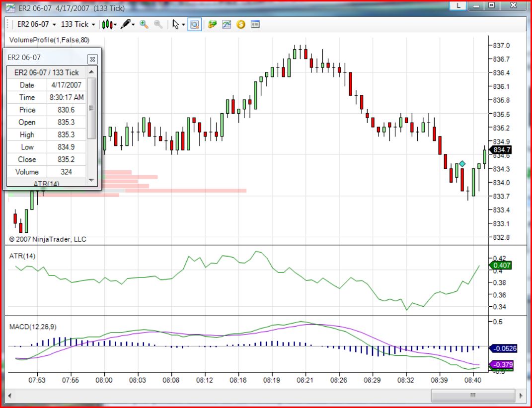The image size is (532, 408).
Task: Click the zoom out magnifier icon
Action: point(158,24)
